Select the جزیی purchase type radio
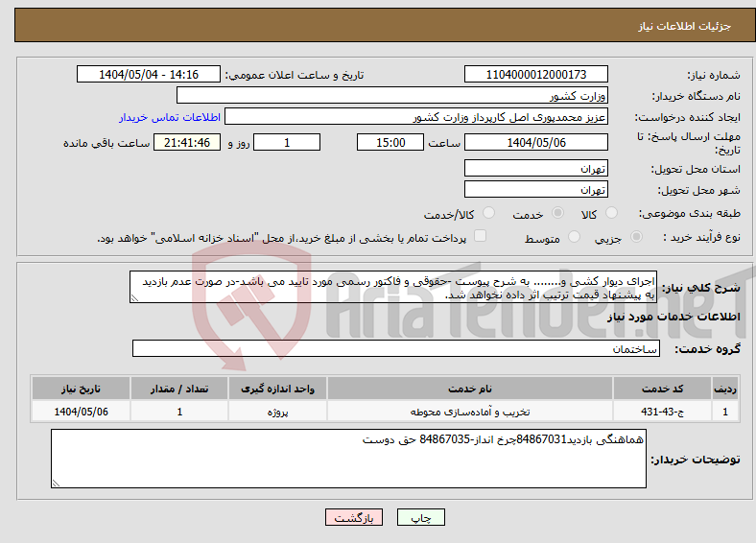 pyautogui.click(x=636, y=237)
